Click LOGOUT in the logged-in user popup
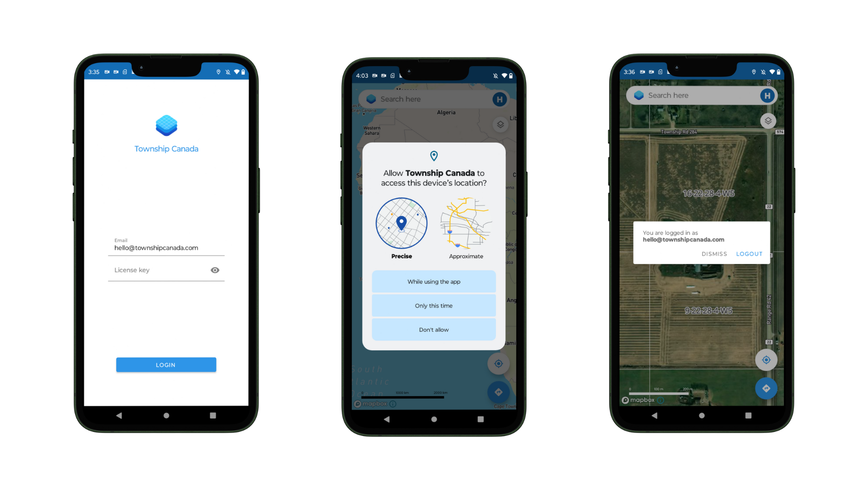Viewport: 868px width, 488px height. (x=749, y=253)
